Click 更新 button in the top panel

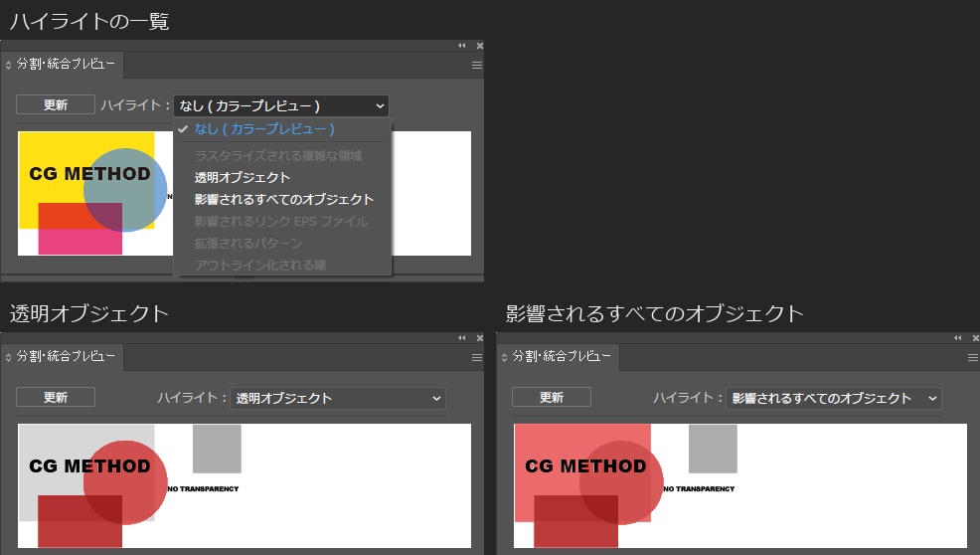[56, 104]
